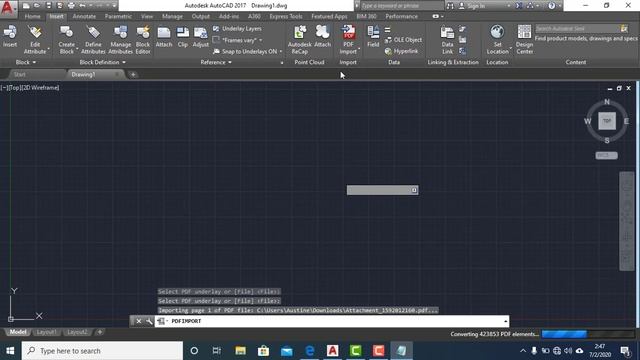This screenshot has width=640, height=360.
Task: Switch to the Layout1 tab
Action: point(46,332)
